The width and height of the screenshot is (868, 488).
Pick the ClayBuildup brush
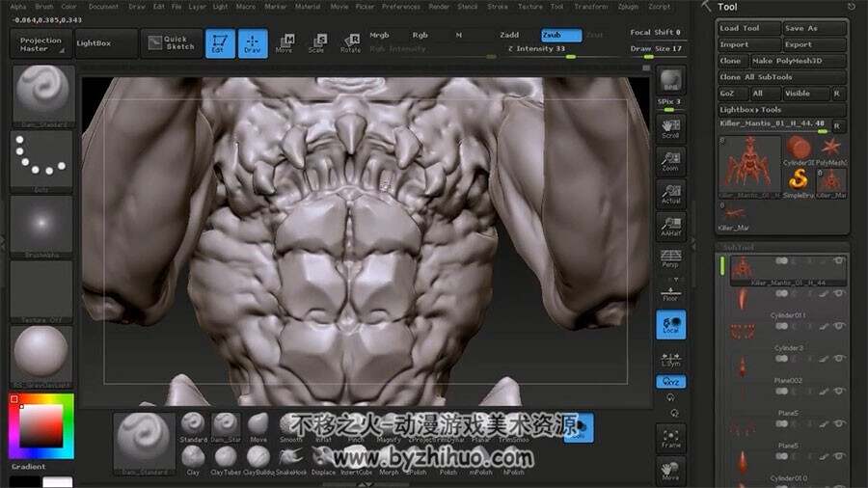(x=258, y=460)
